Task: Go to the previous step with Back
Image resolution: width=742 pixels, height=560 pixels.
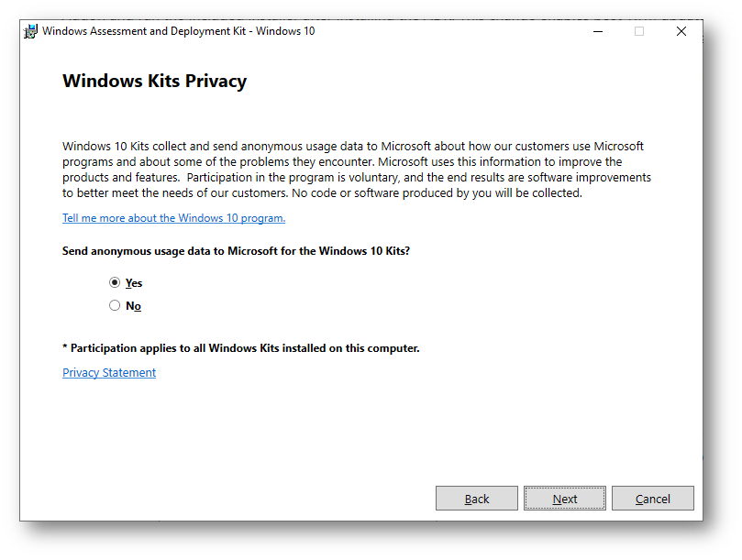Action: point(477,499)
